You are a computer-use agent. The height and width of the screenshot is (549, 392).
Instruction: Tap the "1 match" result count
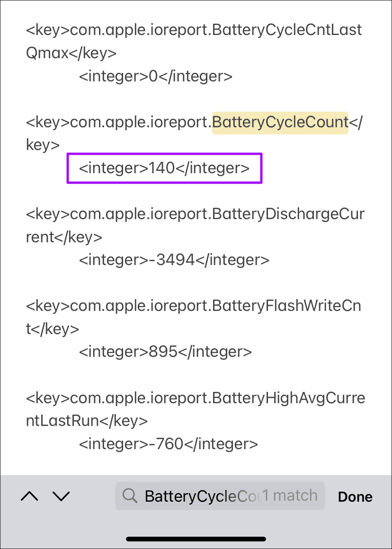point(290,496)
